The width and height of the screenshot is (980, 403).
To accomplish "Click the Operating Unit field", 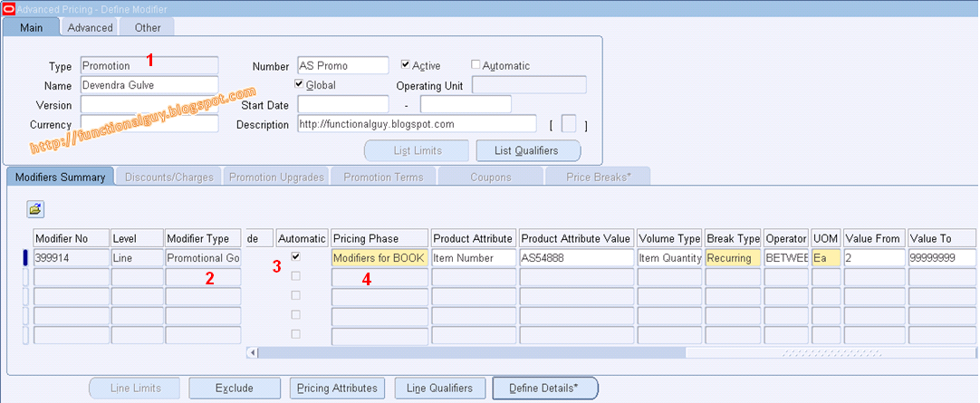I will [x=529, y=85].
